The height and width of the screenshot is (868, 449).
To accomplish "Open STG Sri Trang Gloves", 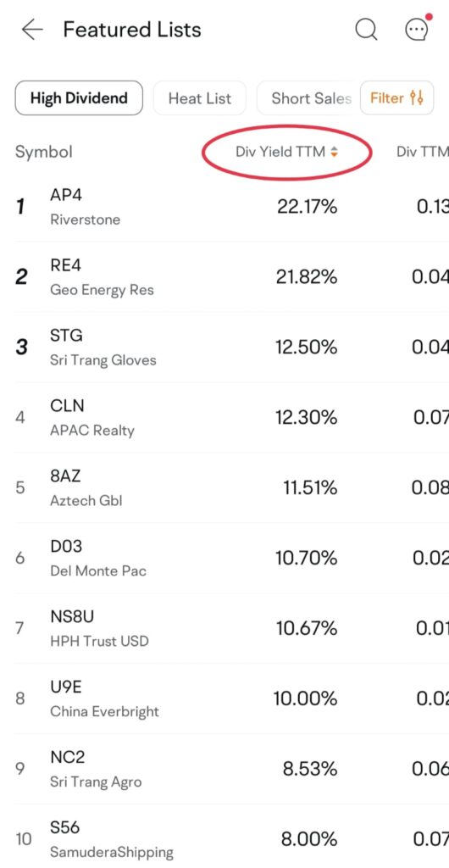I will (231, 347).
